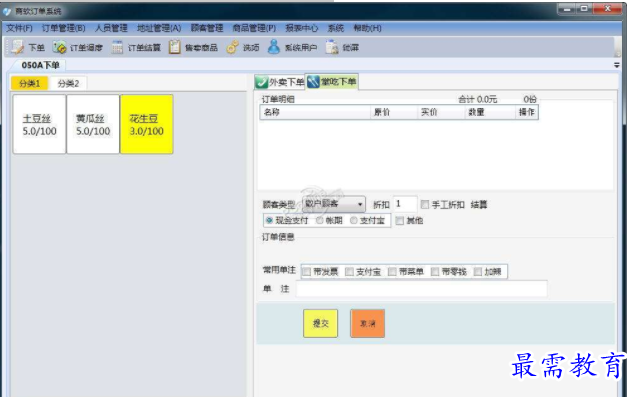Click the green phone icon on 外卖下单
The image size is (633, 397).
(x=262, y=82)
